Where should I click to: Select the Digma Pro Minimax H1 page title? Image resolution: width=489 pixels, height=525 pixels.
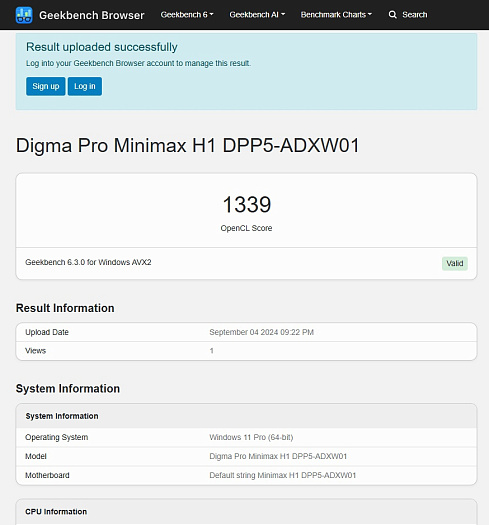point(188,146)
